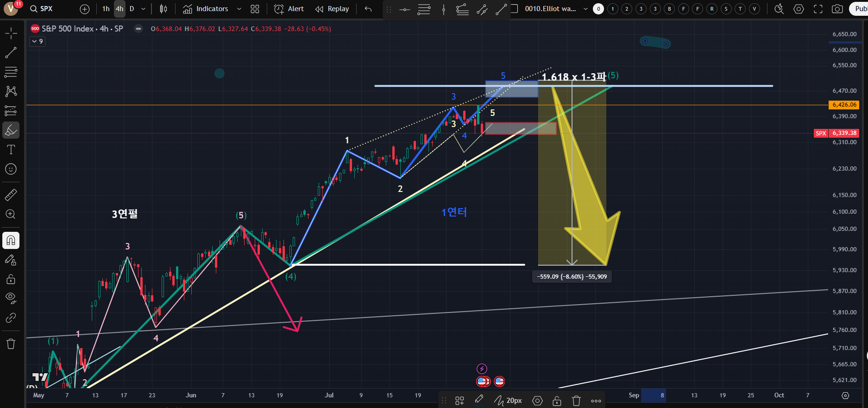Start bar Replay mode
The image size is (868, 408).
click(332, 9)
